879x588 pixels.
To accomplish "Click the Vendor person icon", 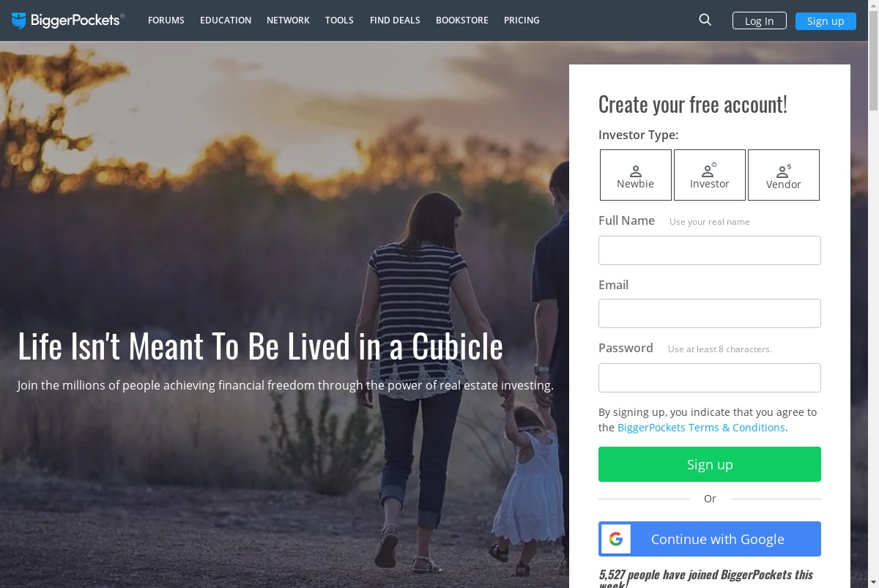I will [x=783, y=171].
